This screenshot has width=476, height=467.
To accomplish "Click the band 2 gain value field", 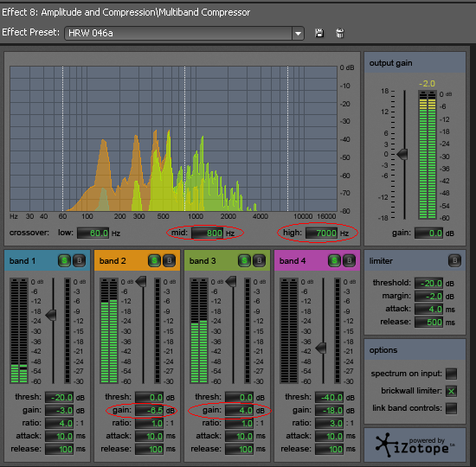I will coord(150,411).
